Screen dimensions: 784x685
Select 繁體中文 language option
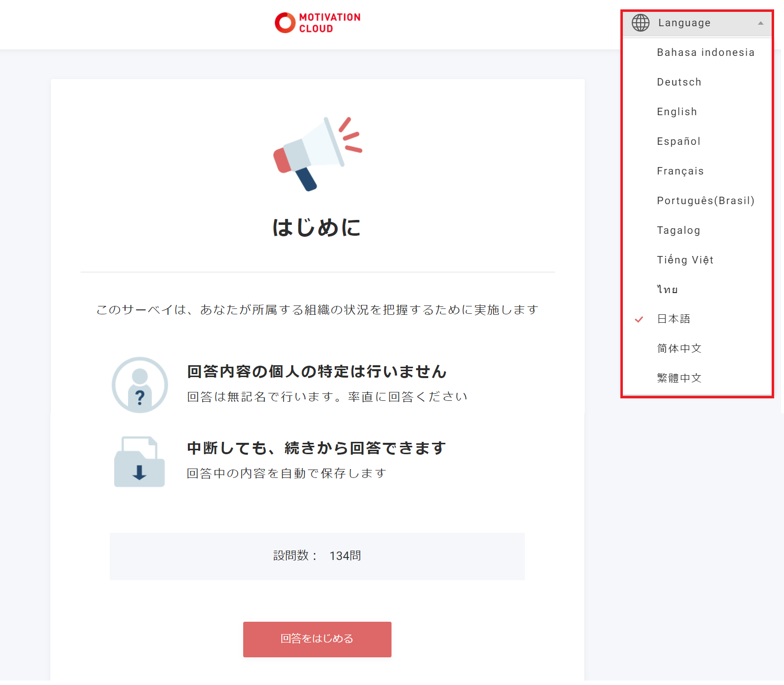[679, 378]
